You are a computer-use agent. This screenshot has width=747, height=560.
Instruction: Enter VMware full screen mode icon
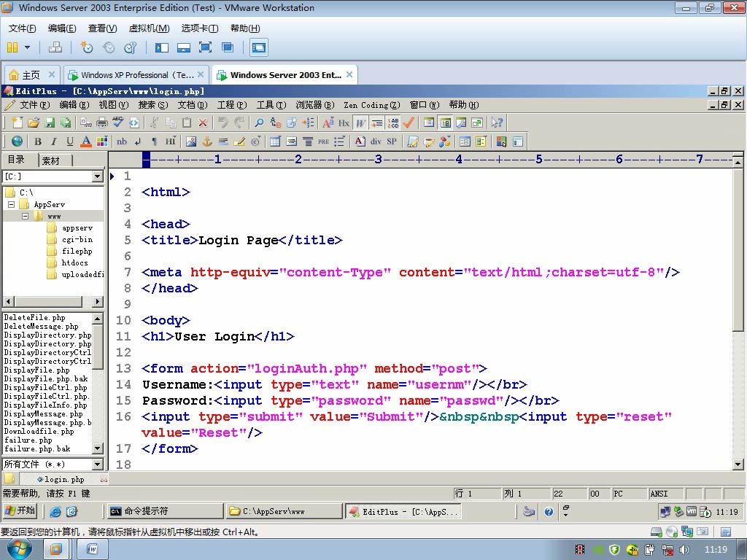point(205,47)
